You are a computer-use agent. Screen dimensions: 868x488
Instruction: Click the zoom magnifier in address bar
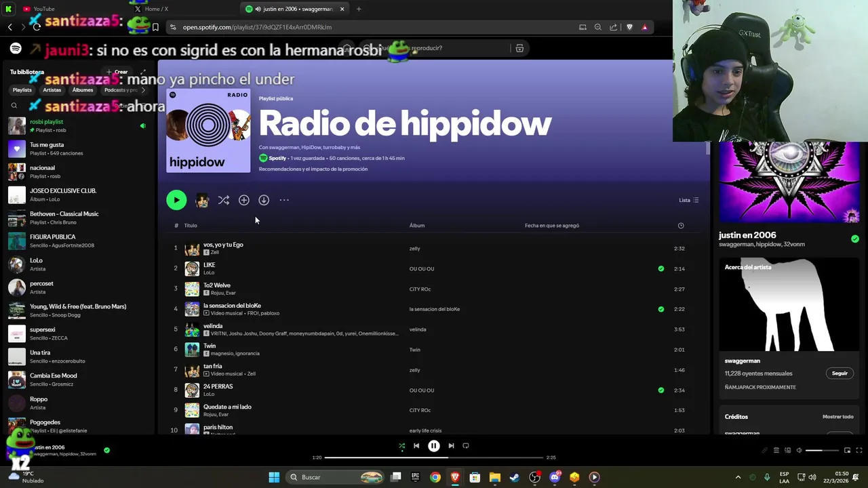pos(597,27)
